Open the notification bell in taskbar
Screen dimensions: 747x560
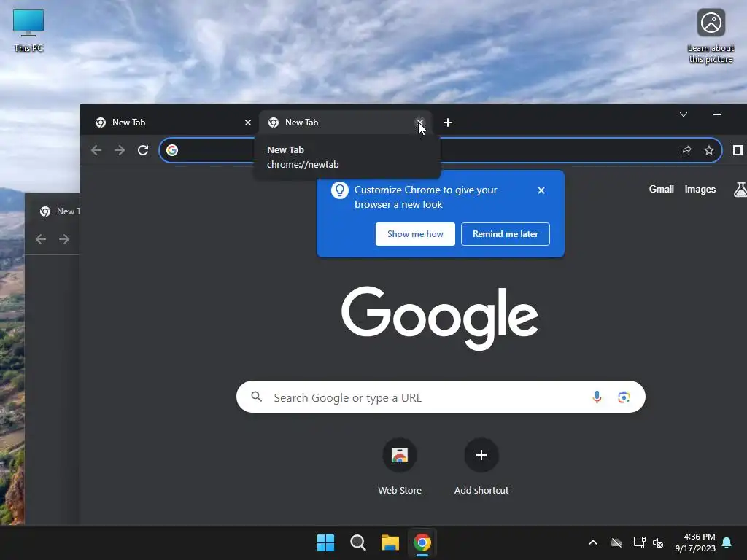point(727,542)
